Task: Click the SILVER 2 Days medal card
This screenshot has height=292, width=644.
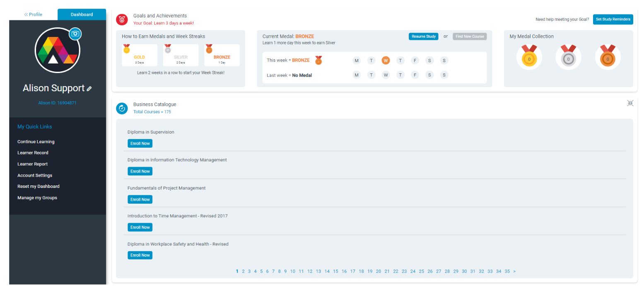Action: pyautogui.click(x=181, y=55)
